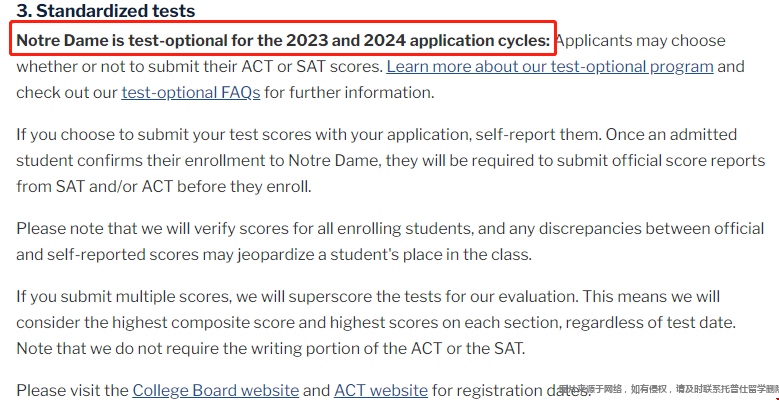
Task: Visit the College Board website link
Action: (x=216, y=391)
